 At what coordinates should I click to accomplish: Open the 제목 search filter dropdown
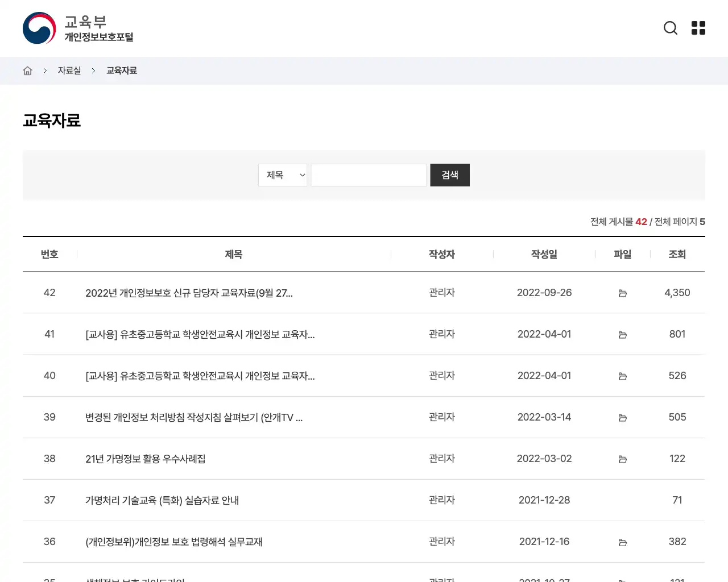pyautogui.click(x=283, y=175)
